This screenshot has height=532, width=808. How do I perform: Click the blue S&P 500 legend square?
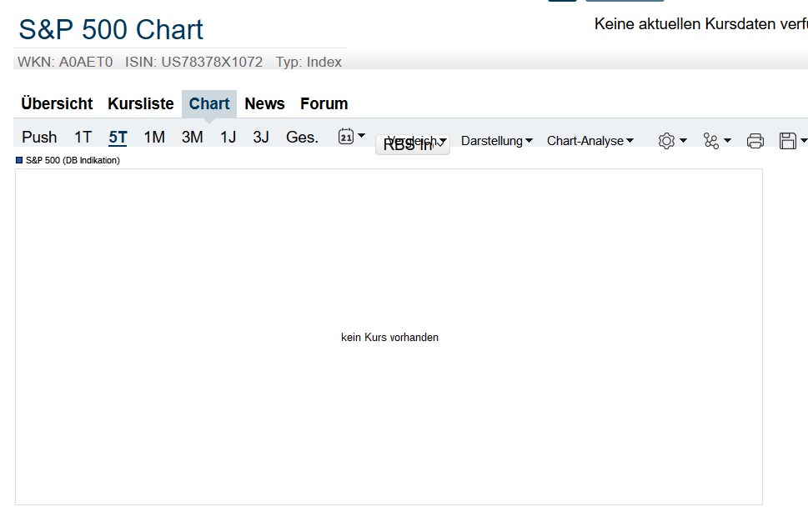[19, 160]
